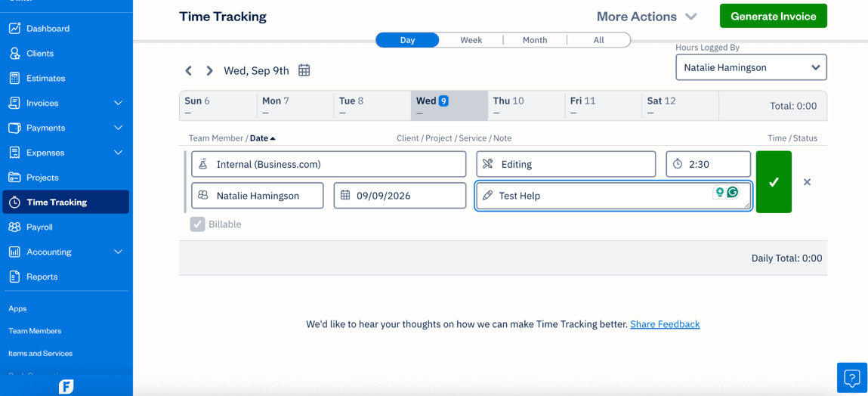Click the Invoices document icon
868x396 pixels.
click(15, 103)
